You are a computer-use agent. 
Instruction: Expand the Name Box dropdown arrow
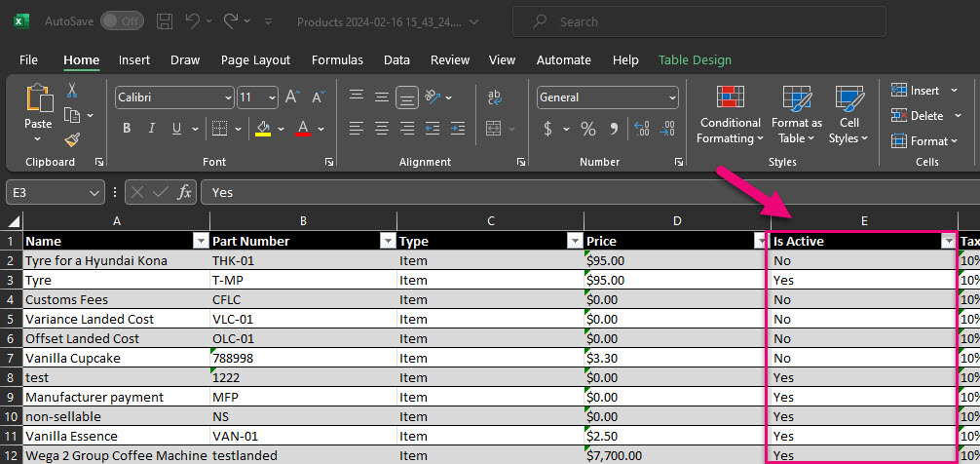coord(94,193)
